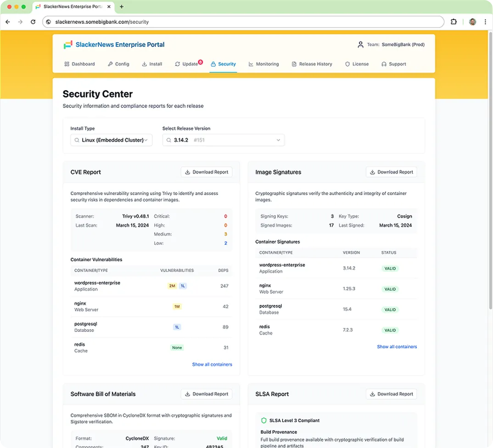
Task: Click VALID status for redis signature
Action: 390,330
